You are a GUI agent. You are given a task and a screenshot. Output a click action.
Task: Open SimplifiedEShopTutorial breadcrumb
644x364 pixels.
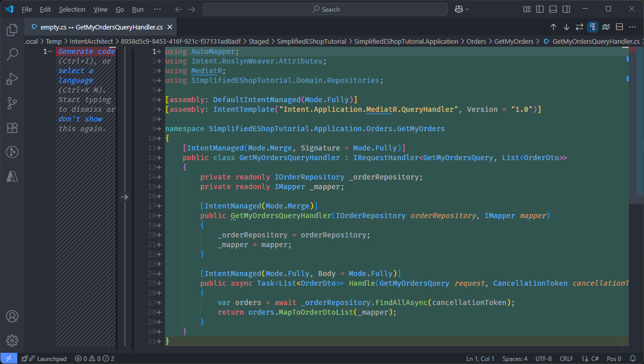[311, 42]
